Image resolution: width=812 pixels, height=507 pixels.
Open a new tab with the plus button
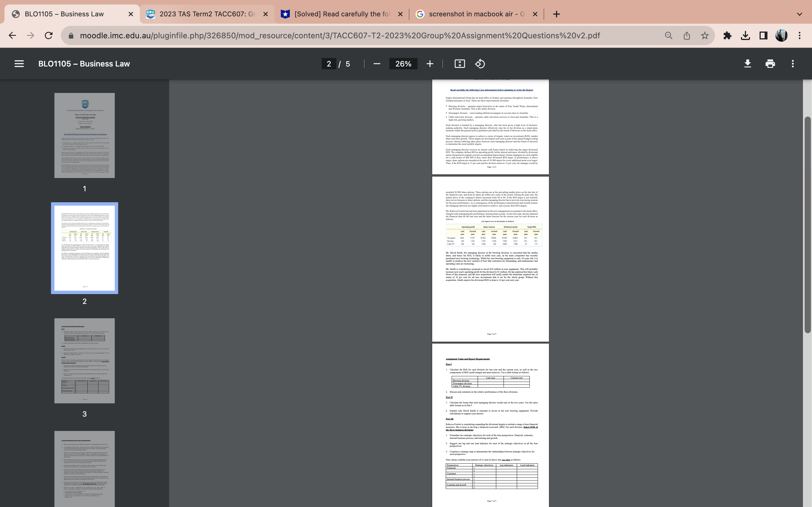(x=556, y=14)
